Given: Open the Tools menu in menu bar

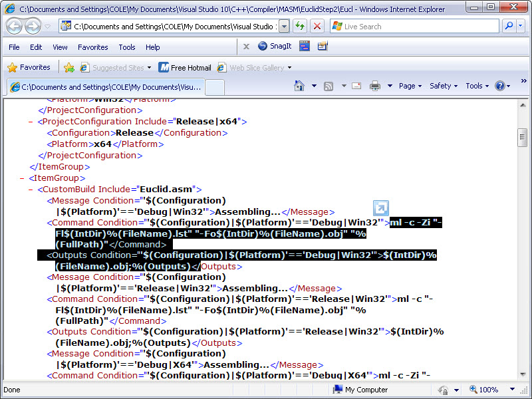Looking at the screenshot, I should pos(127,47).
